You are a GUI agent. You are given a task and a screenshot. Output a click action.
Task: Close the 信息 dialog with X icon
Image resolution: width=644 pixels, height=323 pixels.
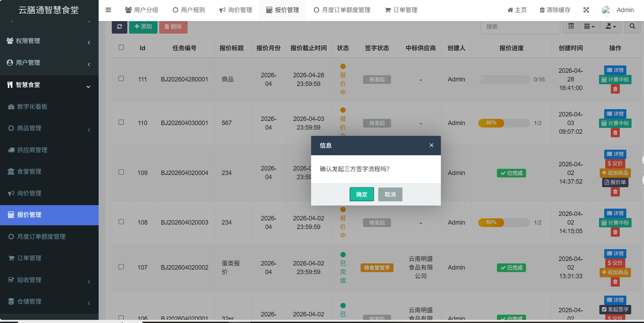click(x=431, y=145)
